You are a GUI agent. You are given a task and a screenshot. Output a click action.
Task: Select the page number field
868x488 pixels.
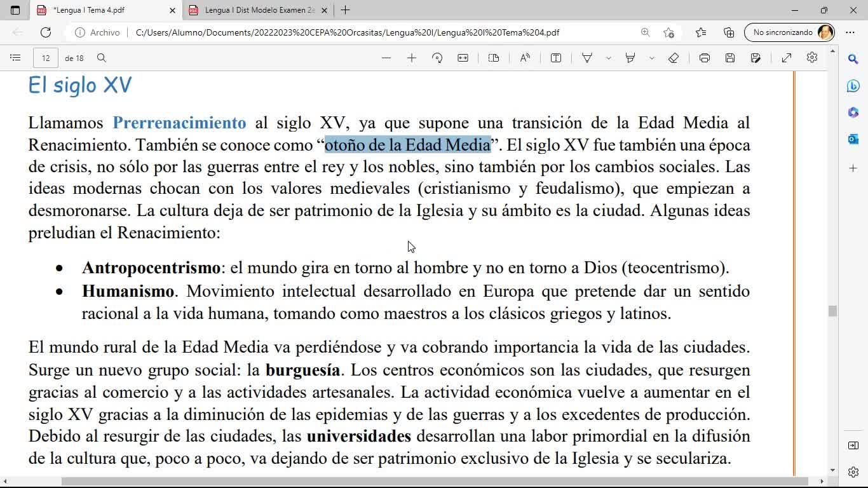(x=46, y=58)
